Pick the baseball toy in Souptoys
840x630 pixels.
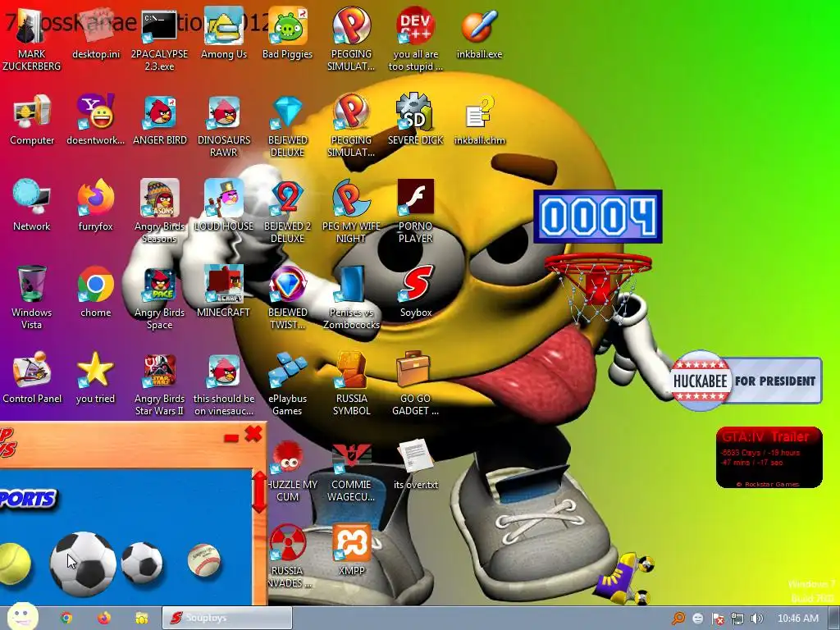coord(203,559)
